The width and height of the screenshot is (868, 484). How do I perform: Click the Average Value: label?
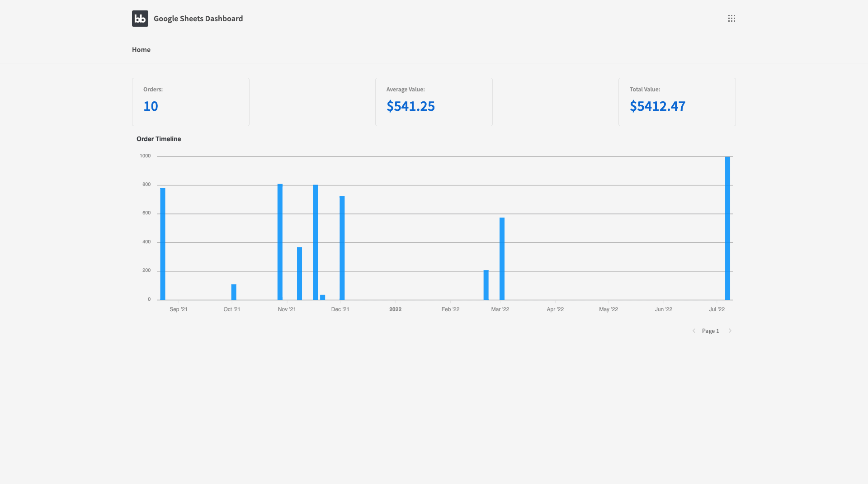pos(406,90)
